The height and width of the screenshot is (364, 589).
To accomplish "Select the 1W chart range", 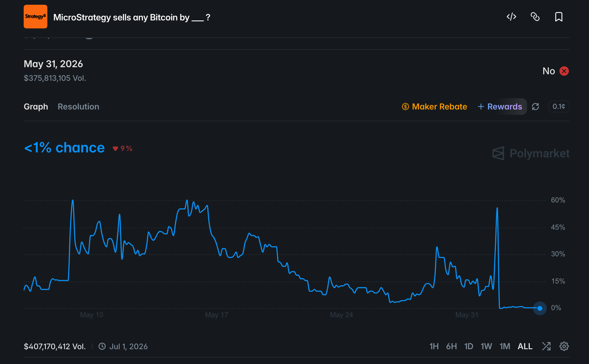I will pyautogui.click(x=486, y=346).
